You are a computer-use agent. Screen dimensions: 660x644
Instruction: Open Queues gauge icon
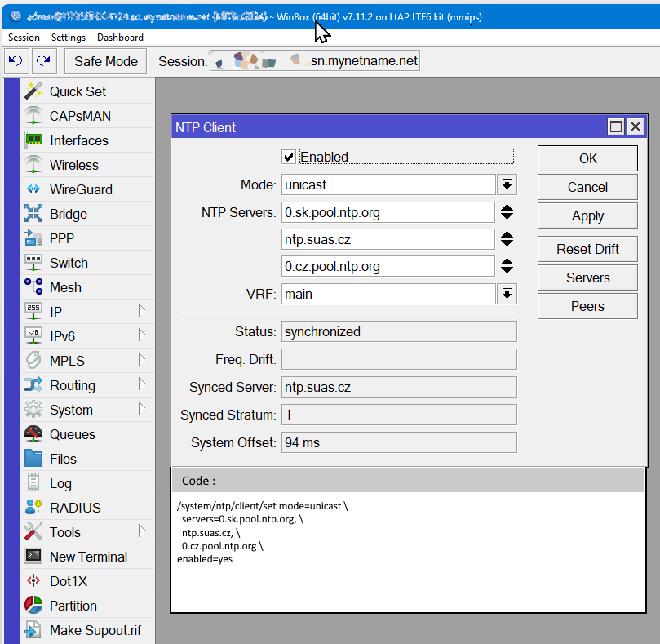coord(33,433)
